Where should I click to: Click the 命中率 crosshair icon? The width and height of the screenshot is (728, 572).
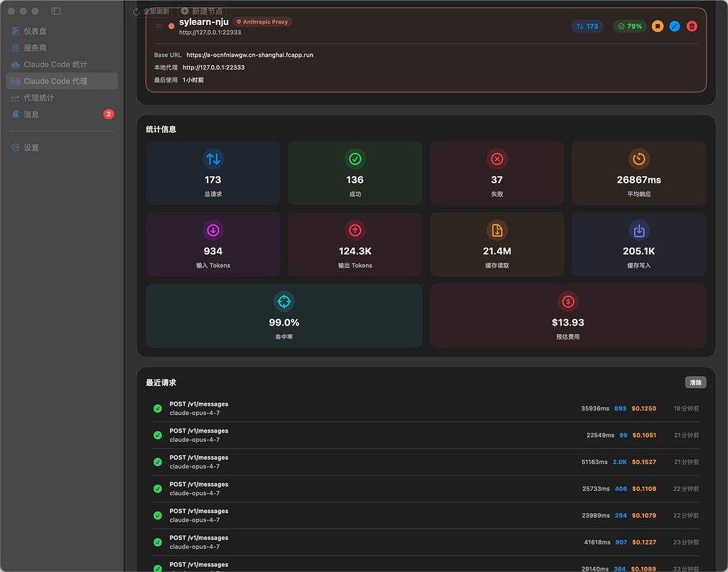click(x=284, y=301)
